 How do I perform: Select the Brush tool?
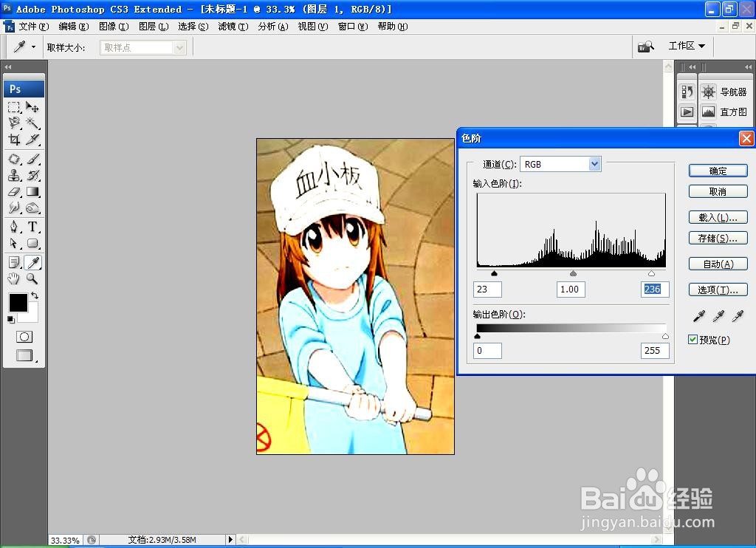[32, 159]
